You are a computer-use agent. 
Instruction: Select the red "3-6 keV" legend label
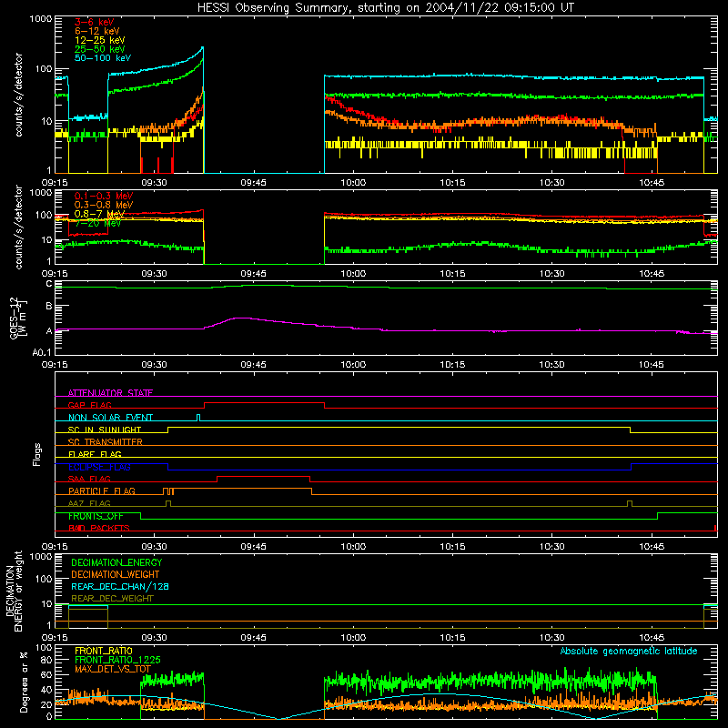(95, 22)
